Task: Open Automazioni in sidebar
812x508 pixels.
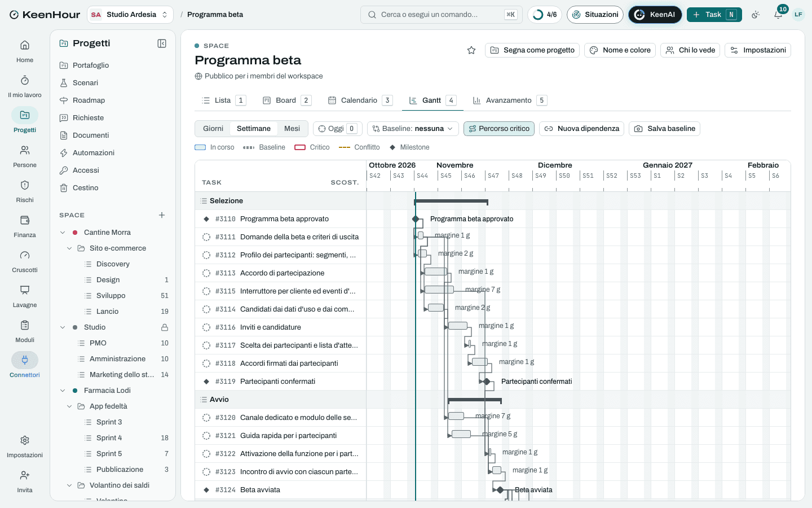Action: [113, 153]
